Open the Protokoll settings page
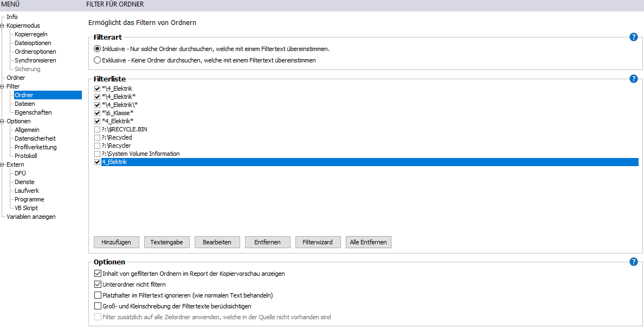Viewport: 644px width, 329px height. click(x=27, y=156)
